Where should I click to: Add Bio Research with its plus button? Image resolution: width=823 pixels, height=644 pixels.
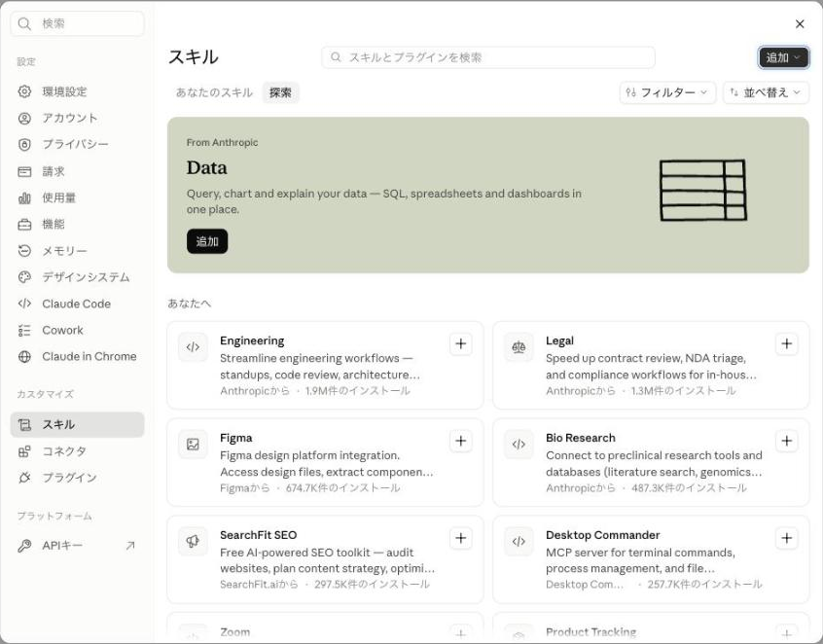(x=786, y=441)
